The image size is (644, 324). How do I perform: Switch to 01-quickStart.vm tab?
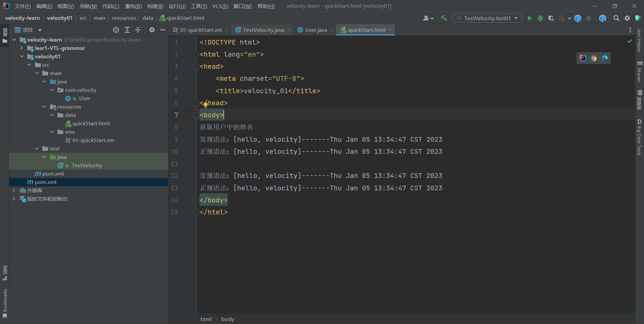[201, 30]
